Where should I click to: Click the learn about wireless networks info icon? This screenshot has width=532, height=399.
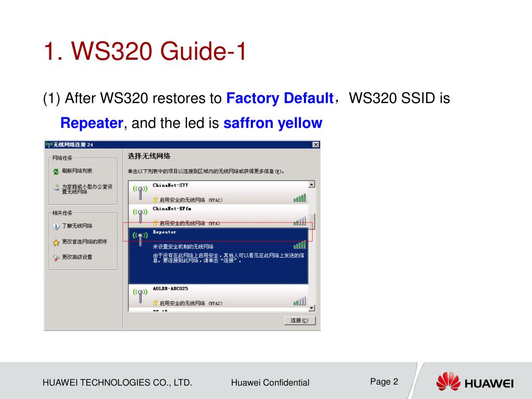point(56,227)
